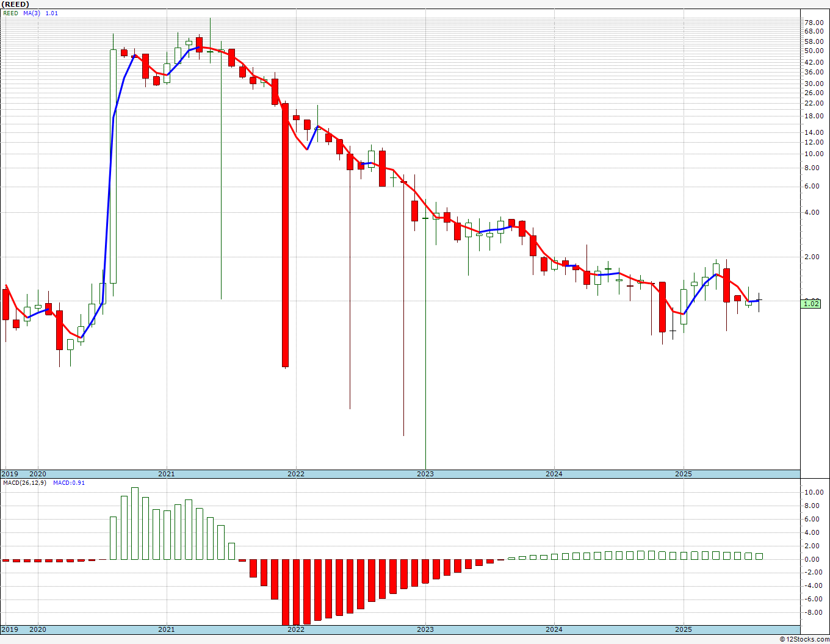Select 2024 on the MACD panel time axis

point(554,629)
